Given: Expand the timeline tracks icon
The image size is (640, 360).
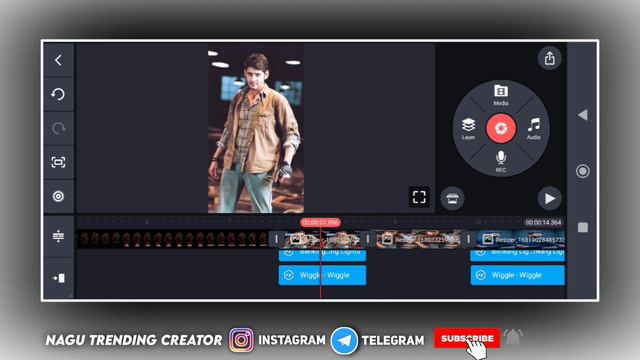Looking at the screenshot, I should (x=58, y=236).
